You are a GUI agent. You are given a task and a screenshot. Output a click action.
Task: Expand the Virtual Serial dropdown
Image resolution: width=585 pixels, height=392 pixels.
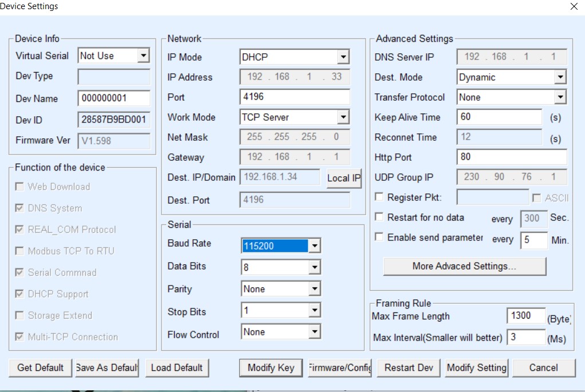click(x=143, y=56)
